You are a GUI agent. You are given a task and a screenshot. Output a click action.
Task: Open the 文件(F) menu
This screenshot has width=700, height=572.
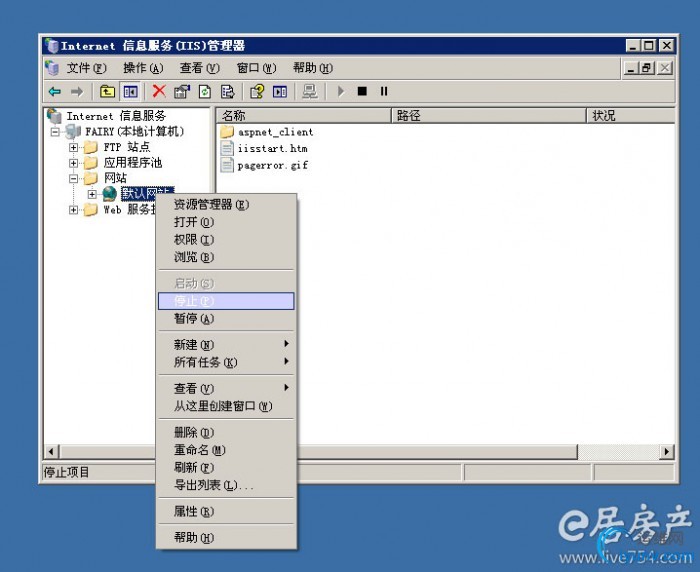(x=86, y=68)
